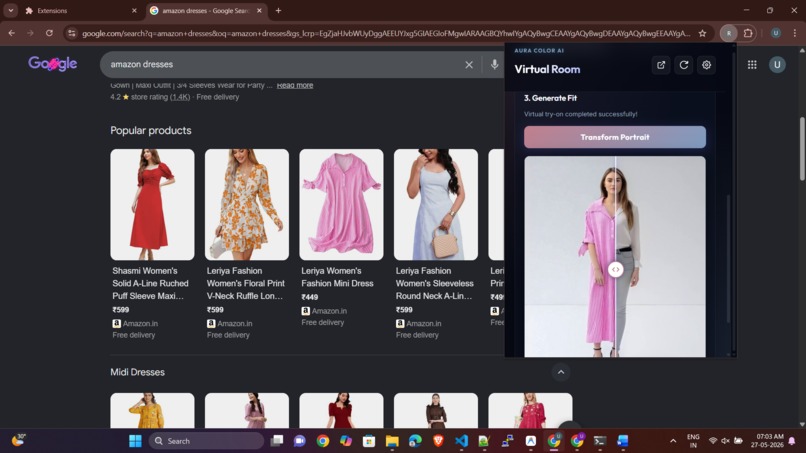
Task: Open the weather widget on the taskbar
Action: pyautogui.click(x=19, y=440)
